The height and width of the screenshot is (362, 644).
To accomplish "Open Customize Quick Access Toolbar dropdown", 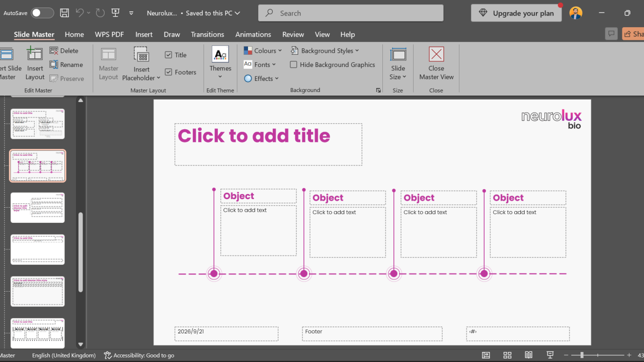I will (131, 13).
